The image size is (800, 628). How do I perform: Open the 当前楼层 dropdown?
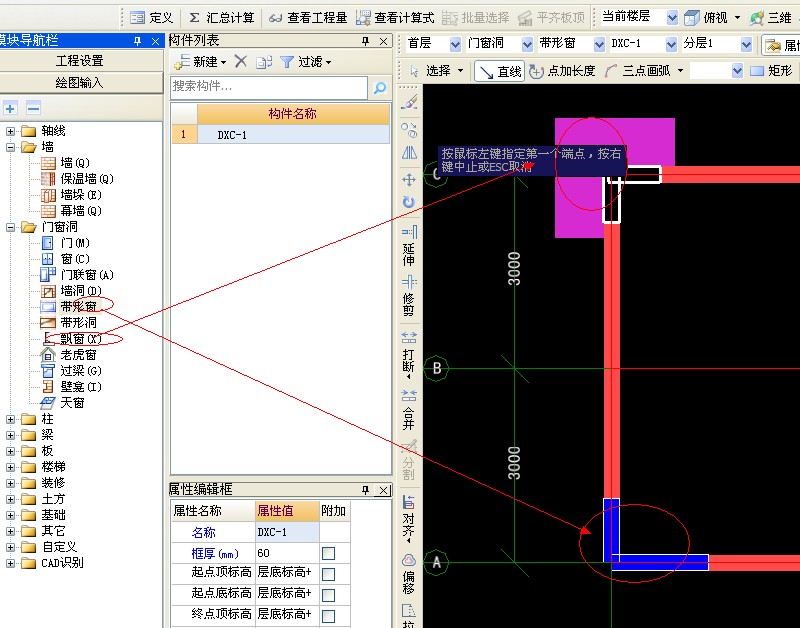[x=672, y=18]
